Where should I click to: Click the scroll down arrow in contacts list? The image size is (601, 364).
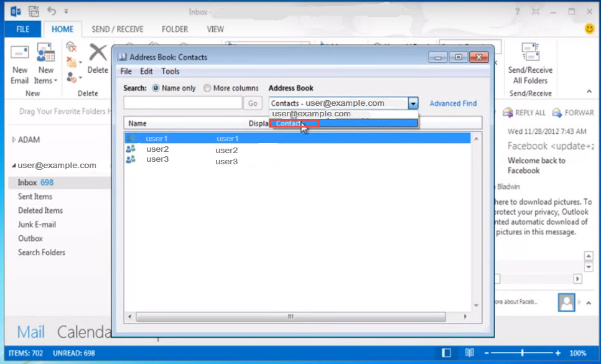pyautogui.click(x=476, y=306)
